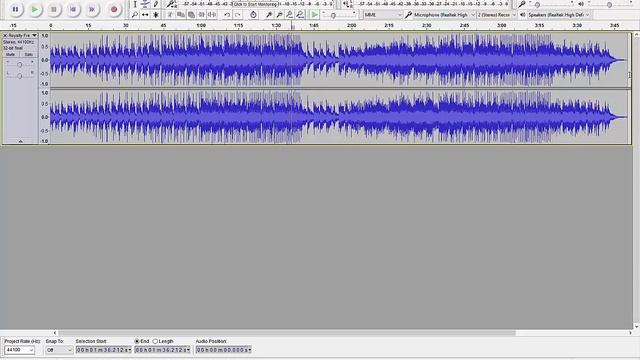
Task: Fit Selection to window width
Action: [x=289, y=15]
